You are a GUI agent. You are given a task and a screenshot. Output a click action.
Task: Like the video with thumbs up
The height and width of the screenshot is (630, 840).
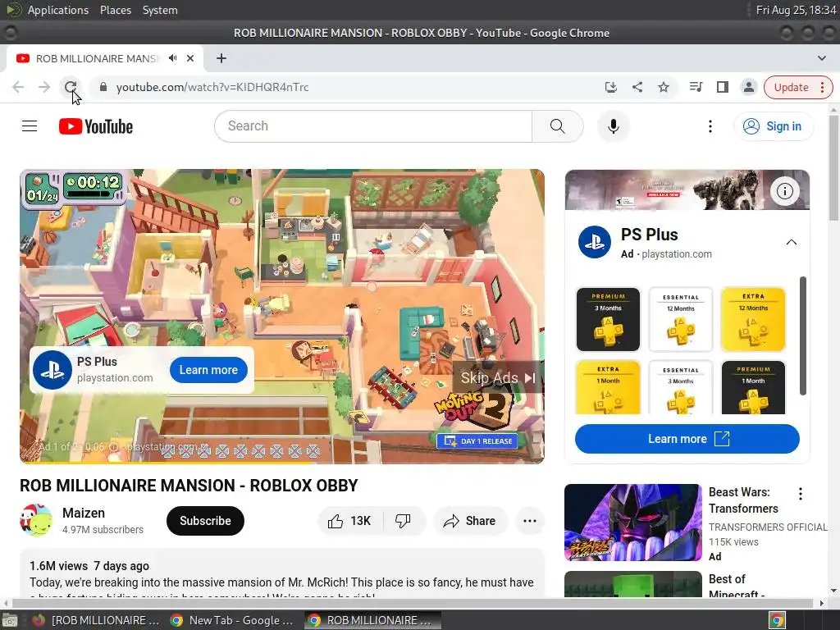click(x=350, y=521)
